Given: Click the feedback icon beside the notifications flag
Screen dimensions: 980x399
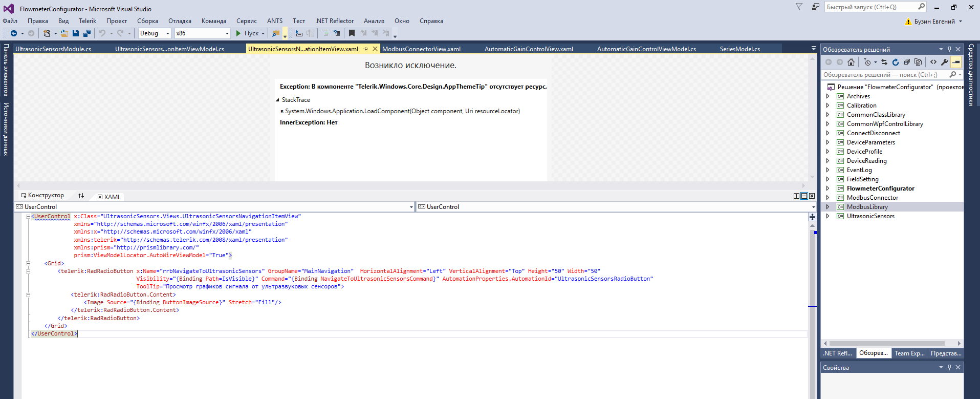Looking at the screenshot, I should [x=815, y=7].
